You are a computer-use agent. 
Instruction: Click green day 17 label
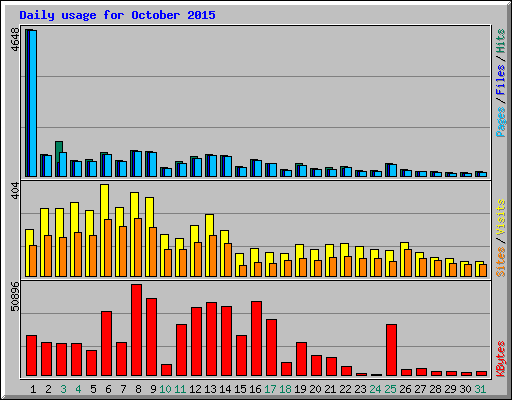coord(270,389)
